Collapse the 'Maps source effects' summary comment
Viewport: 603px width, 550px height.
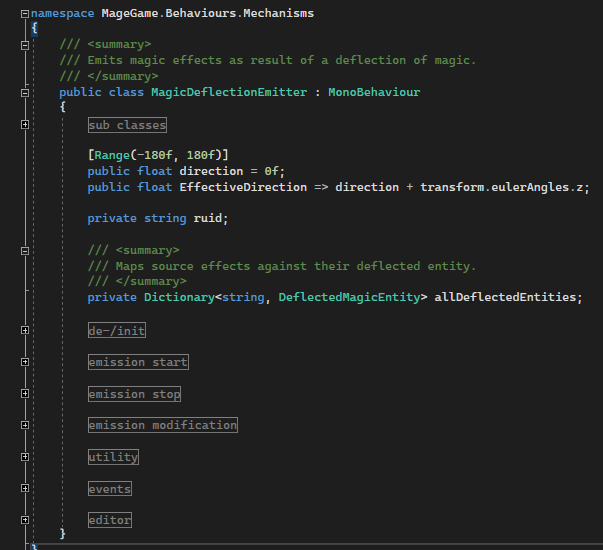(25, 250)
